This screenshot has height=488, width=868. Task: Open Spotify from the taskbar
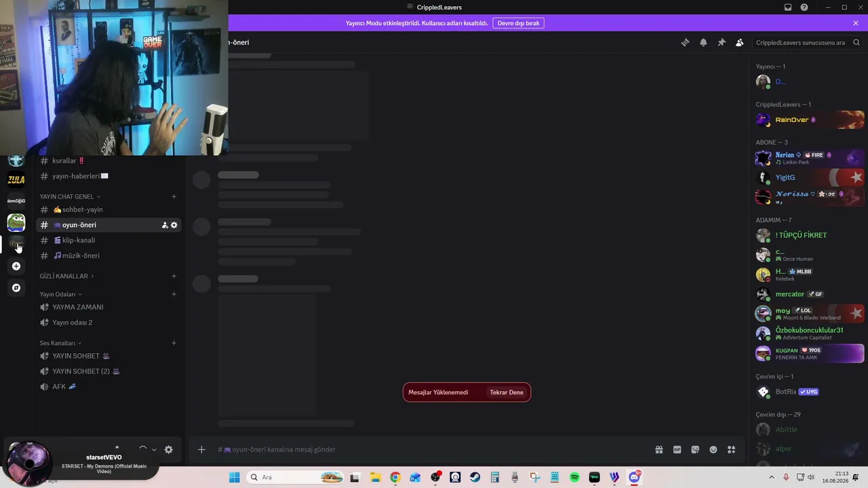click(x=574, y=477)
